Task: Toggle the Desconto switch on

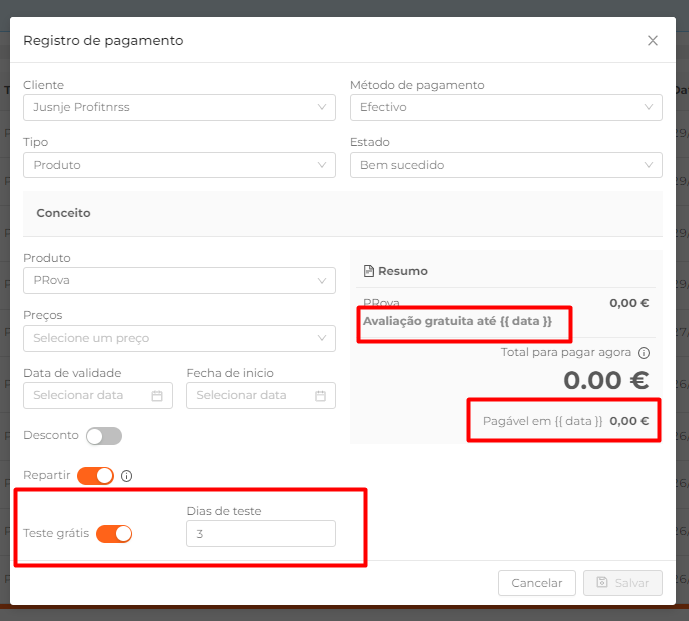Action: tap(104, 436)
